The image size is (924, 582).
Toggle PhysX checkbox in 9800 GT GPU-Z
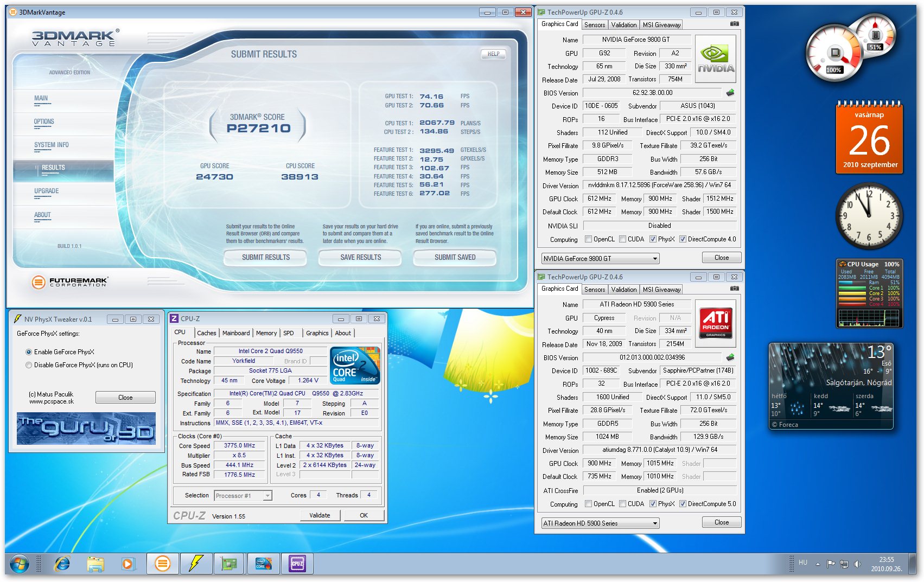(653, 239)
